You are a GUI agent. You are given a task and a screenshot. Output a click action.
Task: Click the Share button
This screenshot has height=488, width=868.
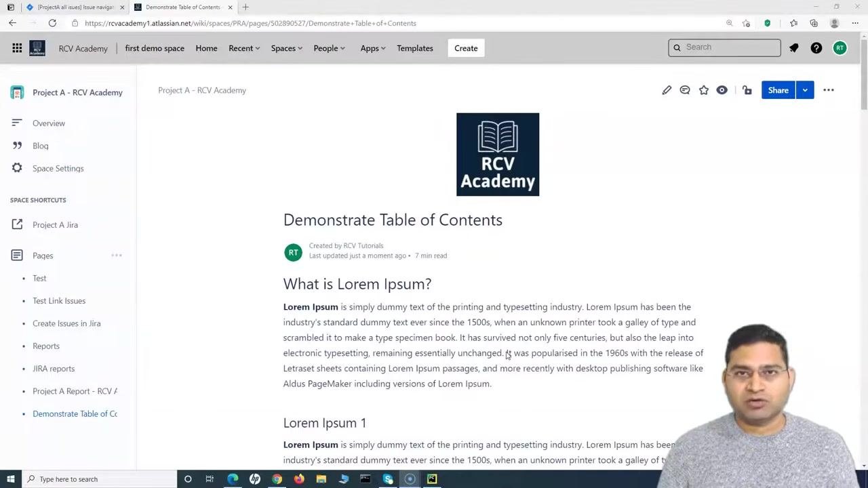pyautogui.click(x=778, y=90)
